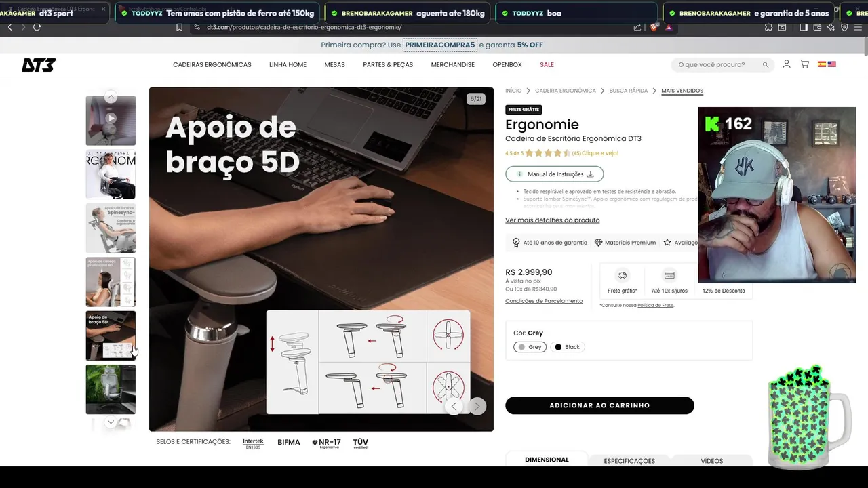This screenshot has height=488, width=868.
Task: Open MERCHANDISE menu
Action: pyautogui.click(x=453, y=65)
